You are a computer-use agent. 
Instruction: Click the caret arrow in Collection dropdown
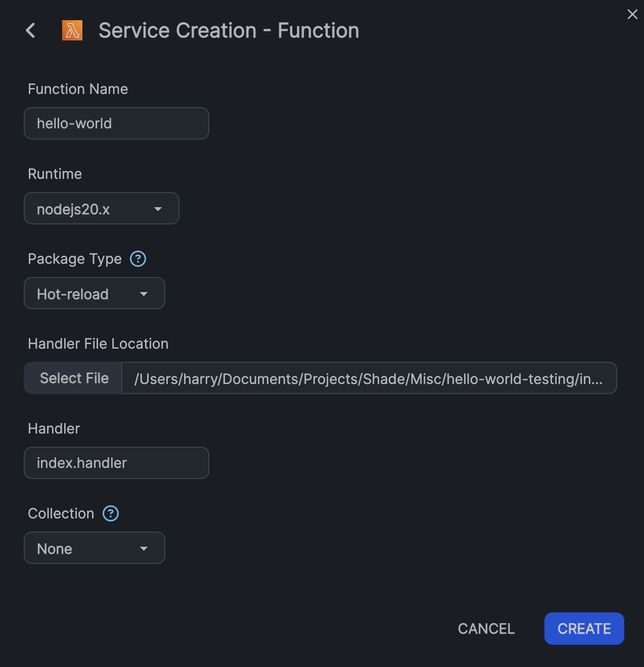[x=144, y=549]
